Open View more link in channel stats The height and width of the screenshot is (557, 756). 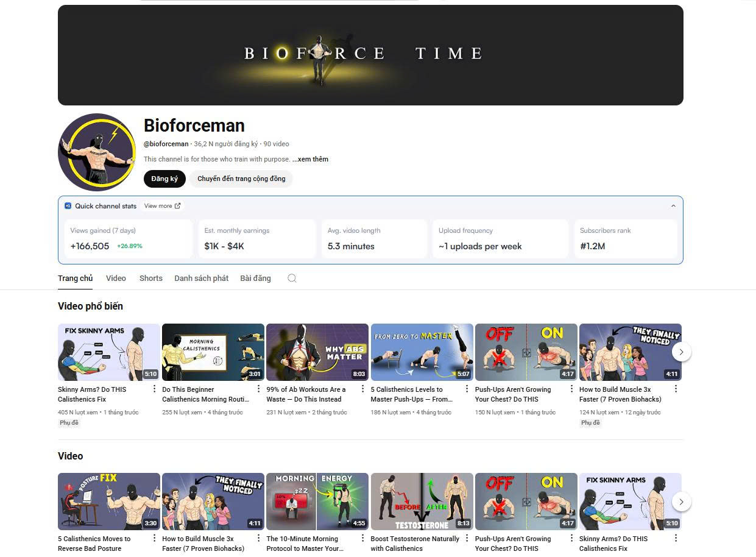[162, 206]
